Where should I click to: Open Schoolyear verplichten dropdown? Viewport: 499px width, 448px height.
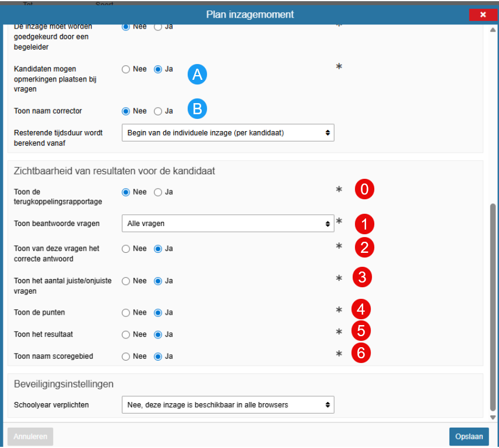(x=228, y=405)
